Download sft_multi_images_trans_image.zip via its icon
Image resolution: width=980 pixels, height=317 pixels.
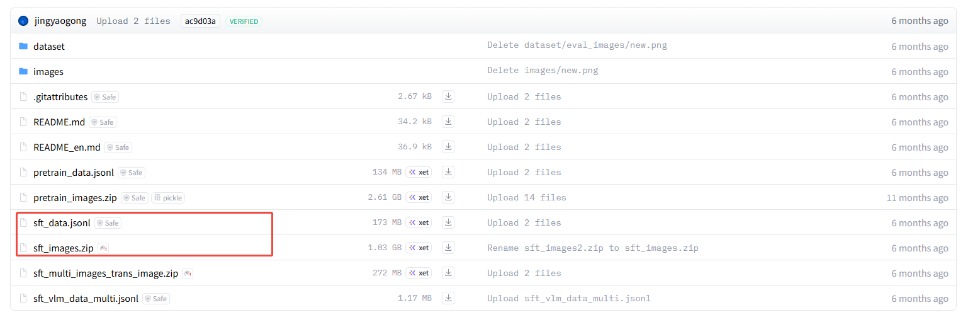(448, 273)
